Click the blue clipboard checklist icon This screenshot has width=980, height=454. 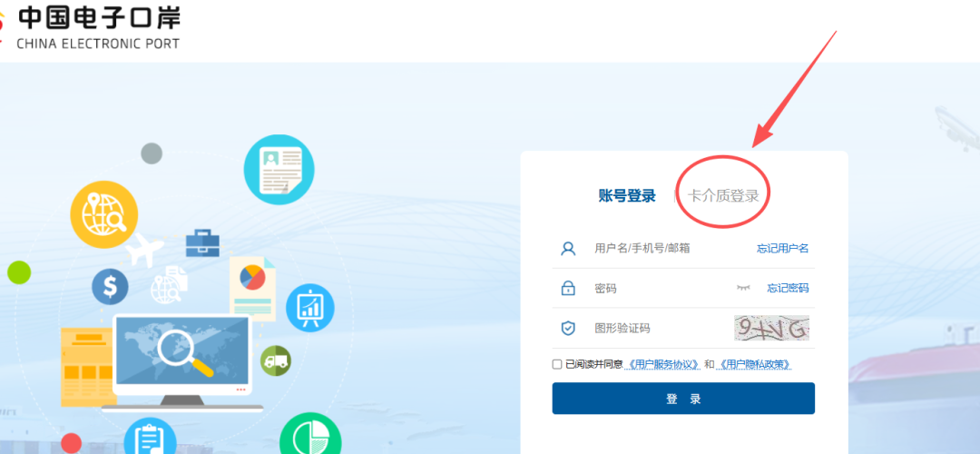tap(150, 435)
